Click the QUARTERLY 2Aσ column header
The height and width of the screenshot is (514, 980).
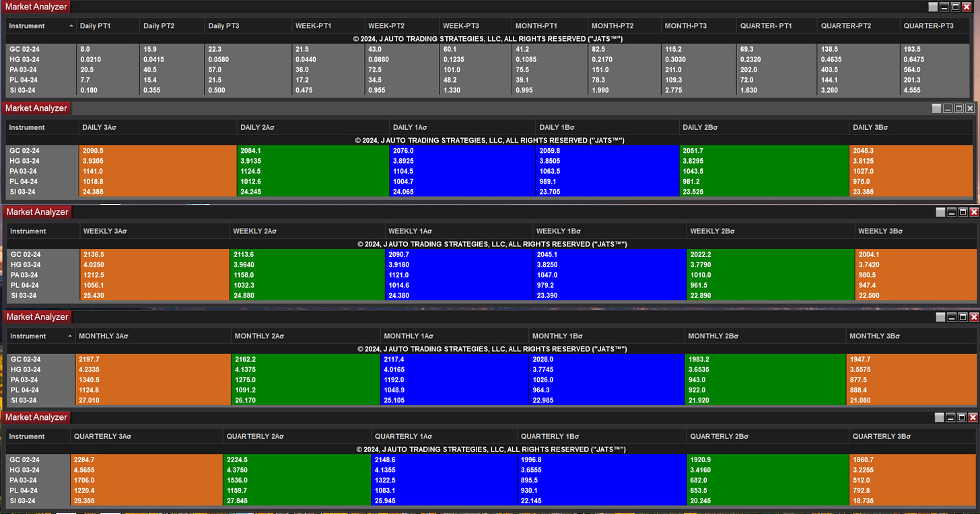click(297, 436)
